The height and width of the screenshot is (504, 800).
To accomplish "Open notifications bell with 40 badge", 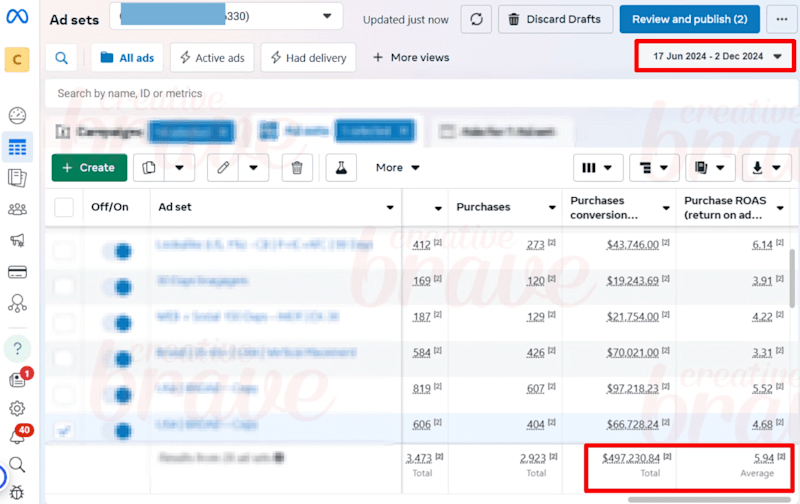I will [x=17, y=436].
